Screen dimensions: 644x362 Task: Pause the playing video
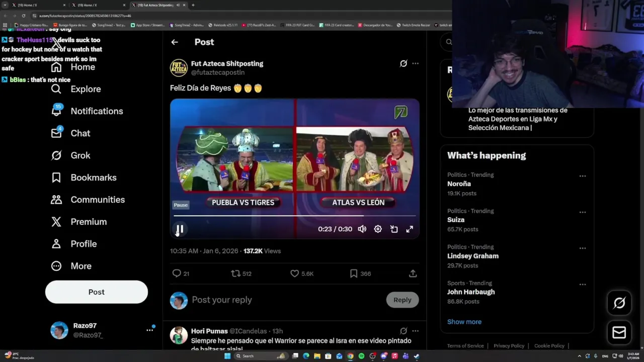pos(180,229)
